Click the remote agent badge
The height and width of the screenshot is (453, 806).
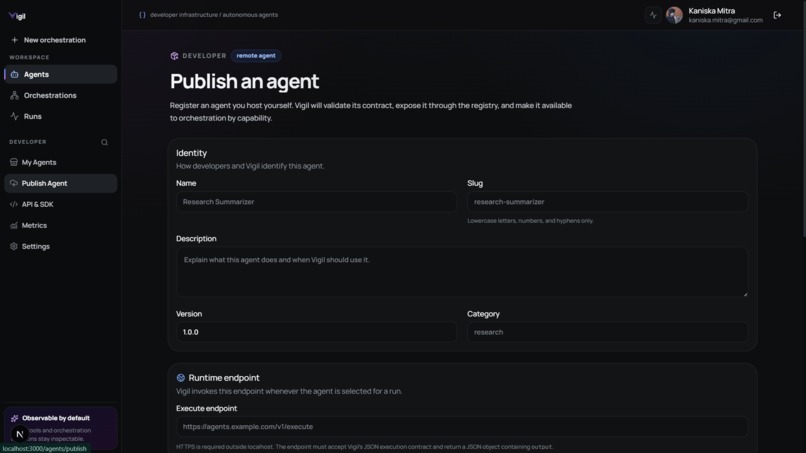tap(256, 56)
